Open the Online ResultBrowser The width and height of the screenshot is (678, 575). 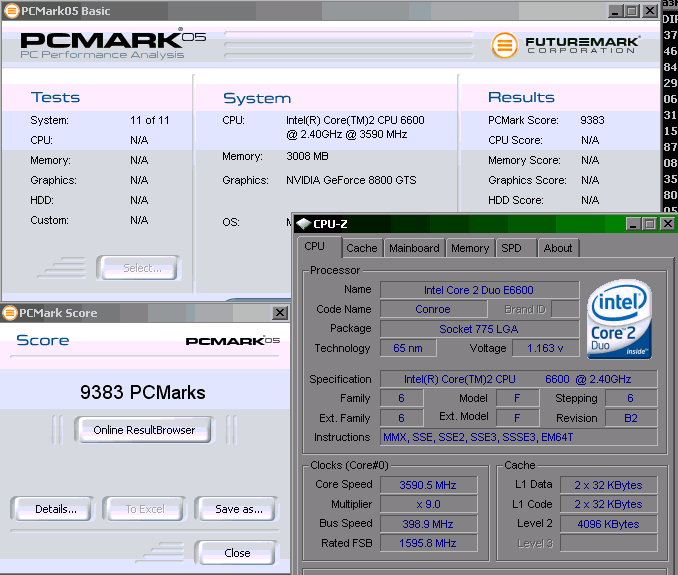click(x=144, y=430)
